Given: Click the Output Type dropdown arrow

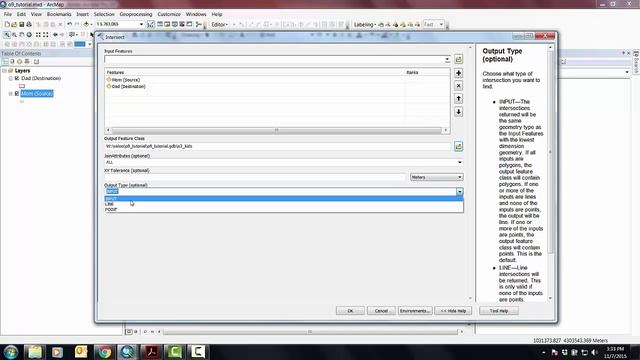Looking at the screenshot, I should point(460,191).
